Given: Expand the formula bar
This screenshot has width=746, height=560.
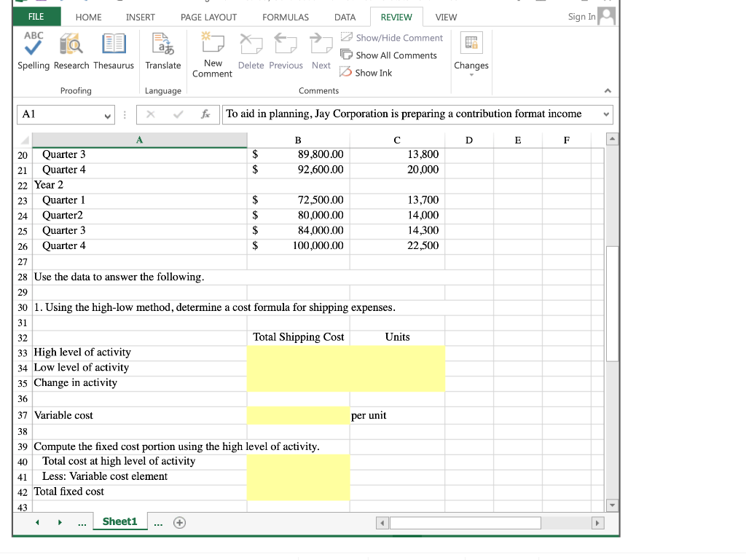Looking at the screenshot, I should [x=605, y=114].
